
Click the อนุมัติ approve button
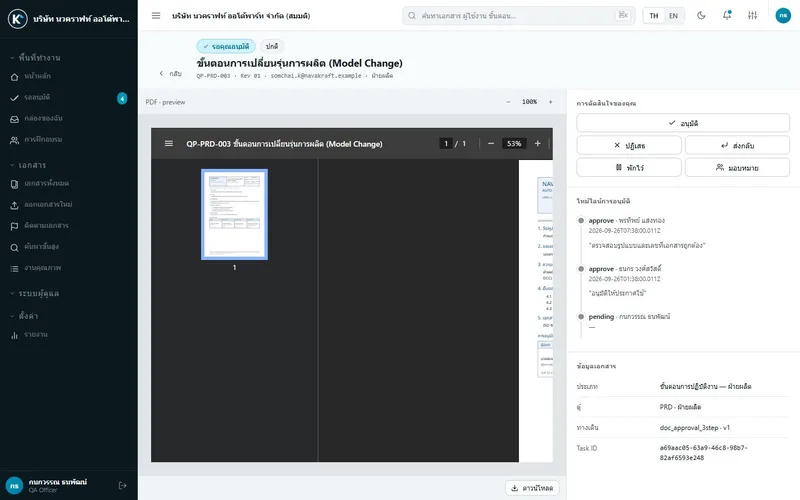pos(683,123)
